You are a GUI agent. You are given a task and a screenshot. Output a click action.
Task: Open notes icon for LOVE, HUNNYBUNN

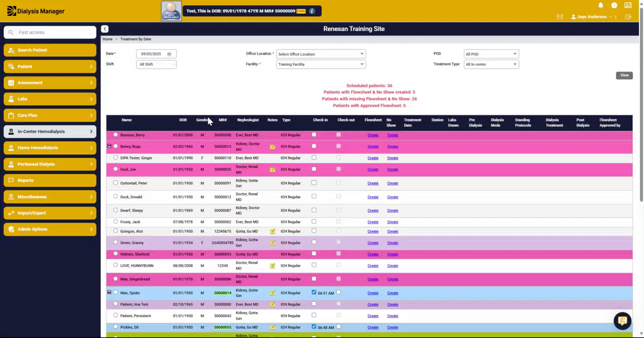(x=272, y=266)
